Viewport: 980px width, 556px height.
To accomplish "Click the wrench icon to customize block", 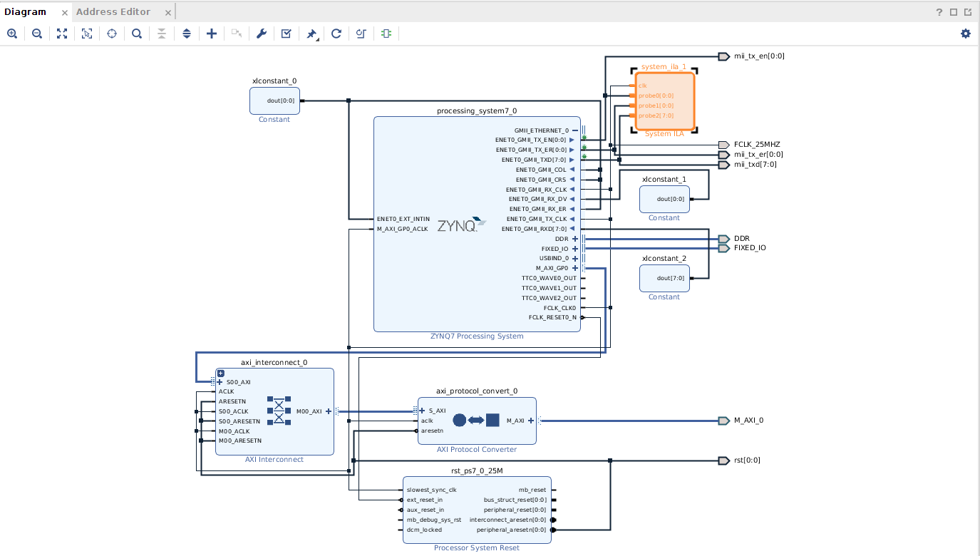I will pos(262,34).
